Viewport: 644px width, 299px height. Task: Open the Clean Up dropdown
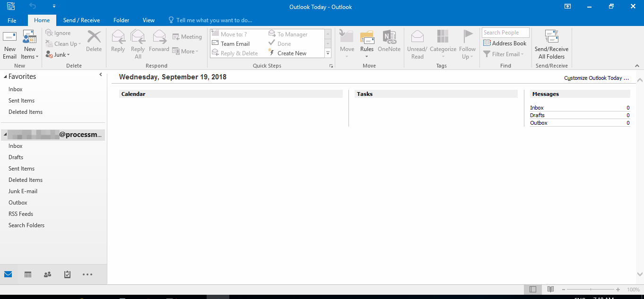pyautogui.click(x=63, y=44)
